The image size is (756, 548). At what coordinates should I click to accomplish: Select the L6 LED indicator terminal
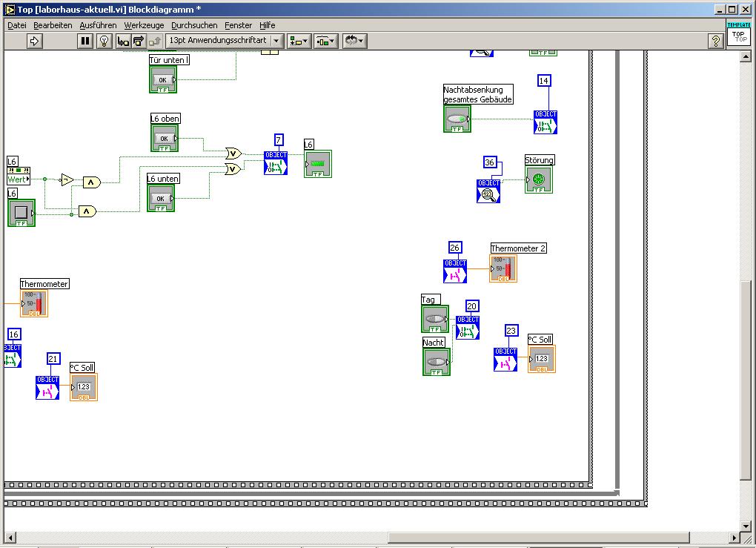(x=318, y=164)
